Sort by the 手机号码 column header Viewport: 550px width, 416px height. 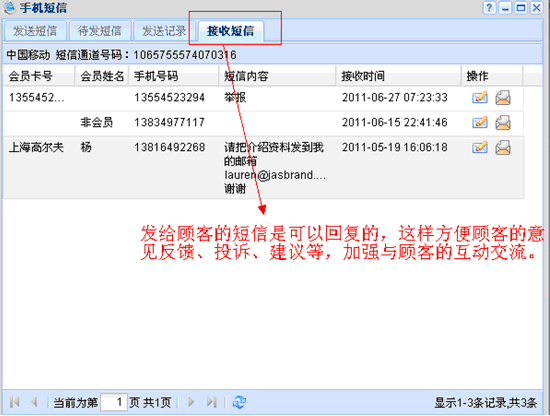coord(174,76)
